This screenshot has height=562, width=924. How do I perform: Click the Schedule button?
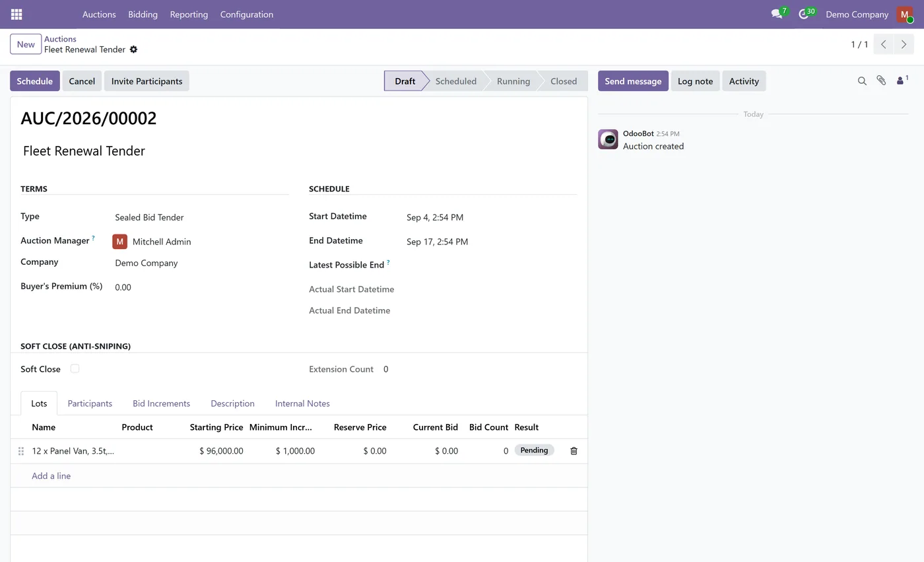[x=35, y=81]
